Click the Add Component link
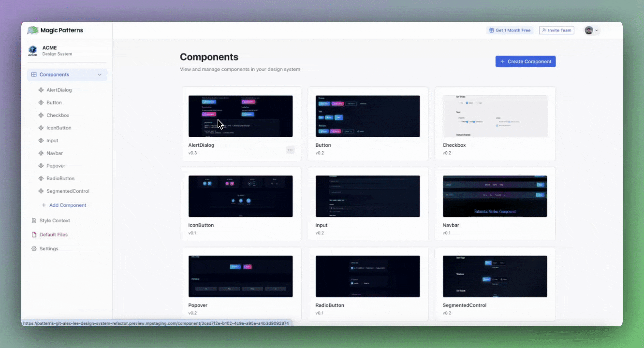Image resolution: width=644 pixels, height=348 pixels. point(67,205)
